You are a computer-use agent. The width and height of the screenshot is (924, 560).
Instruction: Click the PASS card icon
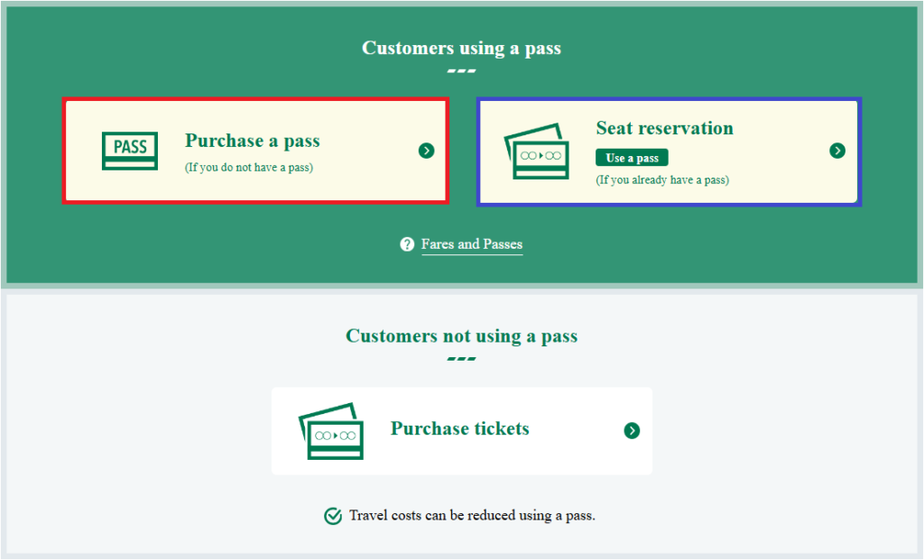pyautogui.click(x=130, y=151)
